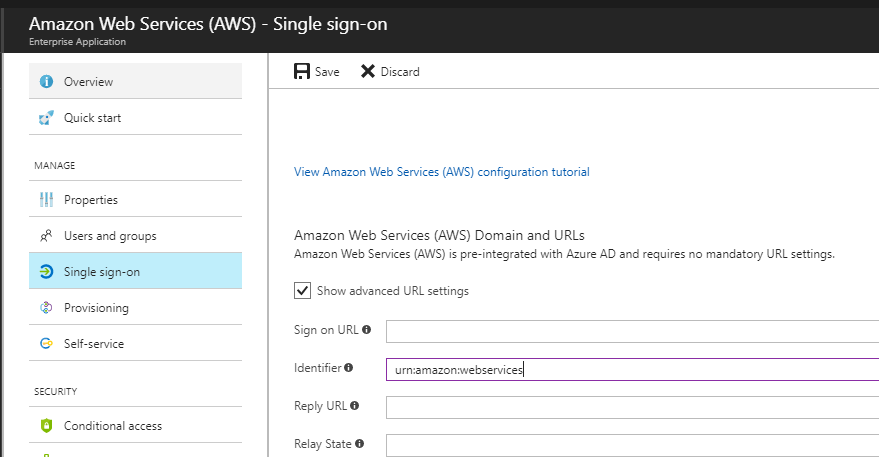Open the Quick start menu item
The width and height of the screenshot is (879, 457).
[136, 117]
